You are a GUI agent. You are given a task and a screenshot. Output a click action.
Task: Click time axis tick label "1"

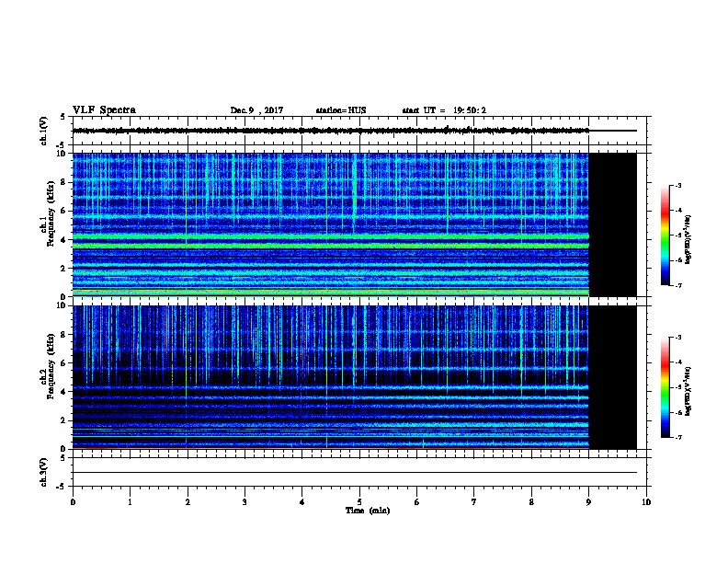click(130, 501)
